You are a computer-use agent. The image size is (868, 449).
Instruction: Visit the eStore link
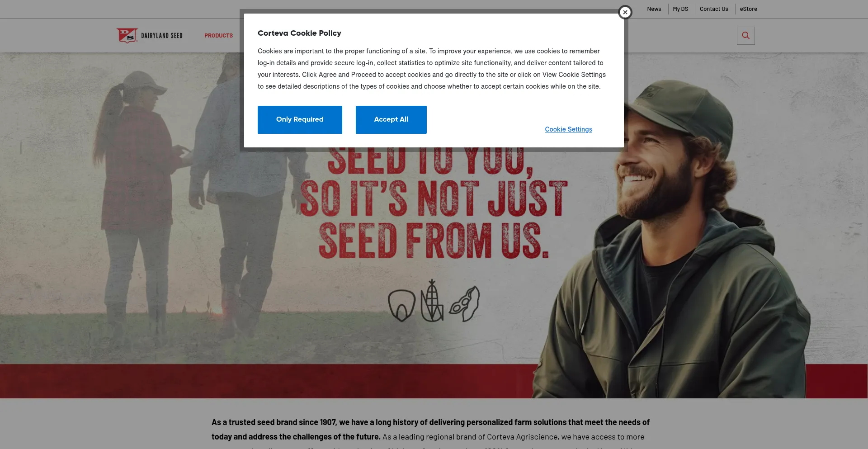tap(748, 9)
